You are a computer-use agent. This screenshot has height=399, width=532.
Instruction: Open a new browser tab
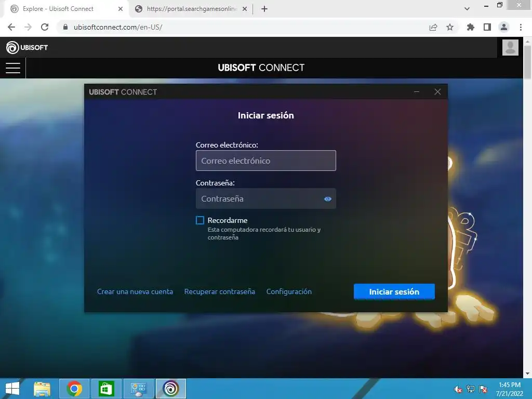[264, 9]
